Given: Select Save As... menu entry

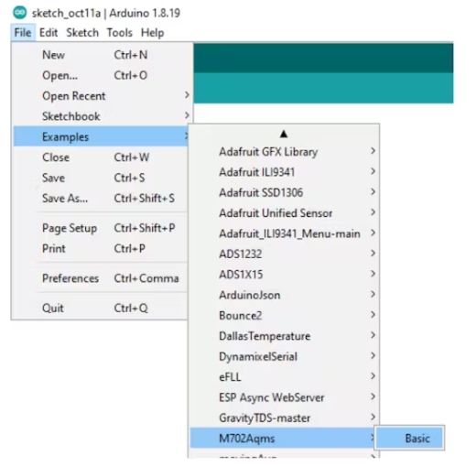Looking at the screenshot, I should coord(101,198).
